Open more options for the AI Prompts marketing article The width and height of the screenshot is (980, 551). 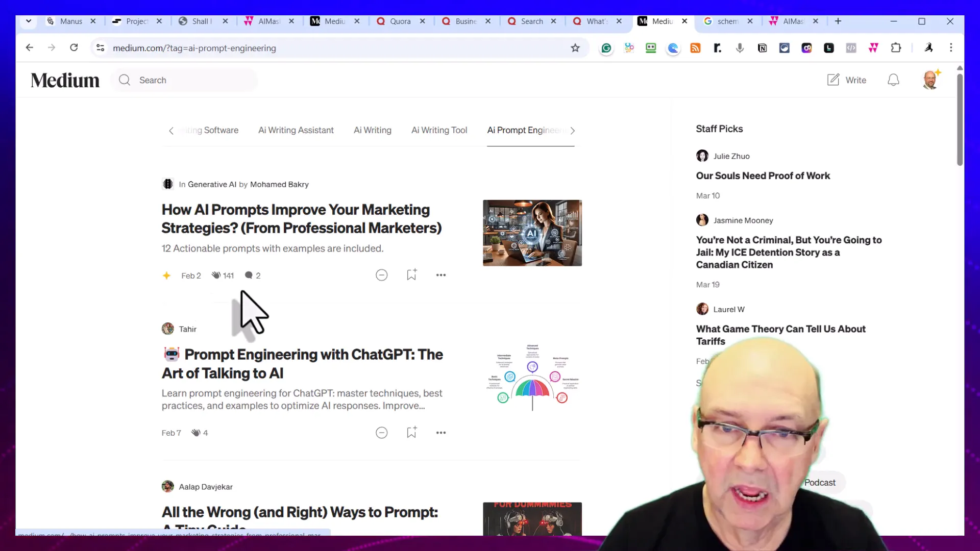click(441, 275)
